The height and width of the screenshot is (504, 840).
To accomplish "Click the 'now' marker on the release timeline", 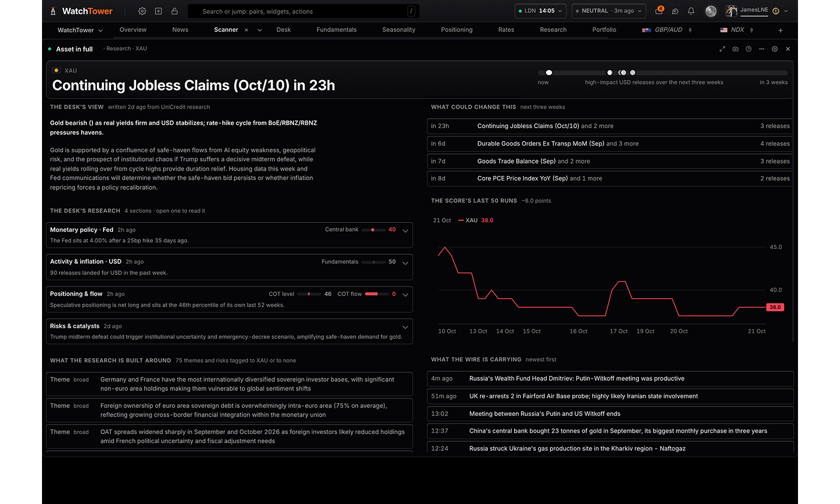I will click(549, 73).
